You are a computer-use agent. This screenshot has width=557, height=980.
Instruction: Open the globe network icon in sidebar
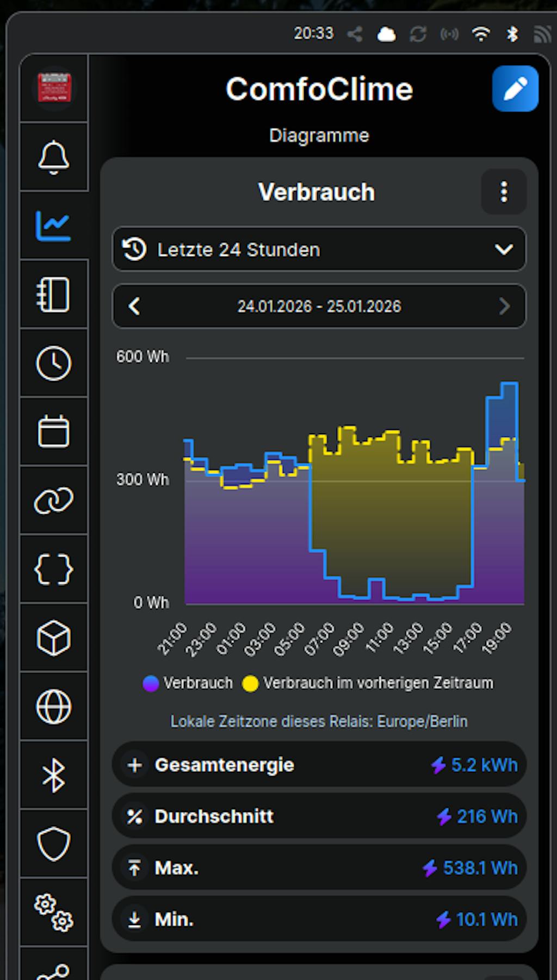coord(53,707)
